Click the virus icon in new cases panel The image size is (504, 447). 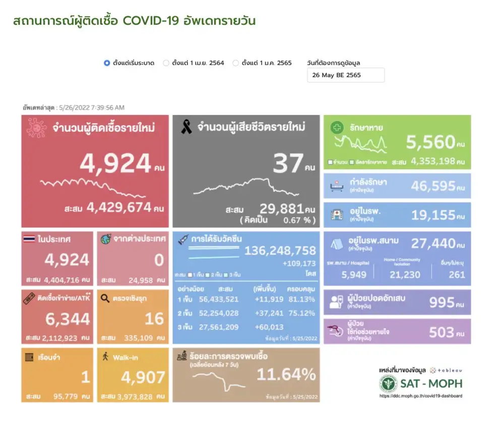tap(36, 129)
